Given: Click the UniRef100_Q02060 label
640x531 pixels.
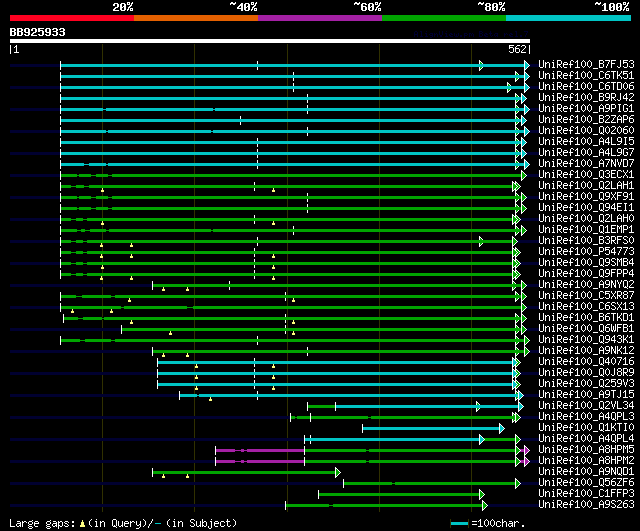Looking at the screenshot, I should point(586,131).
